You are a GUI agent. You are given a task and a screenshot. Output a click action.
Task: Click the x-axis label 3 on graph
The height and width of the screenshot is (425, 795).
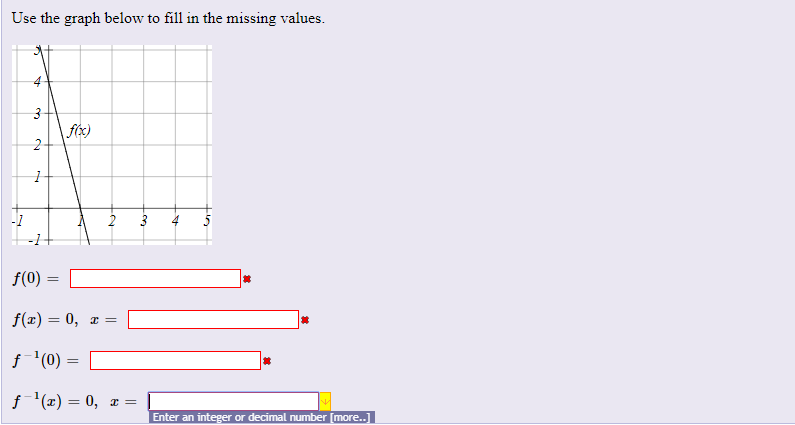click(x=144, y=221)
